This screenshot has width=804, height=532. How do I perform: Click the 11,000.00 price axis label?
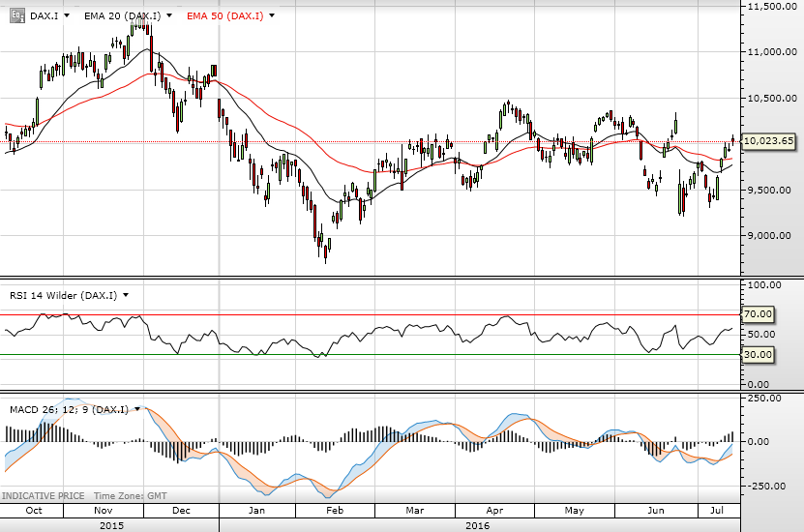coord(772,52)
